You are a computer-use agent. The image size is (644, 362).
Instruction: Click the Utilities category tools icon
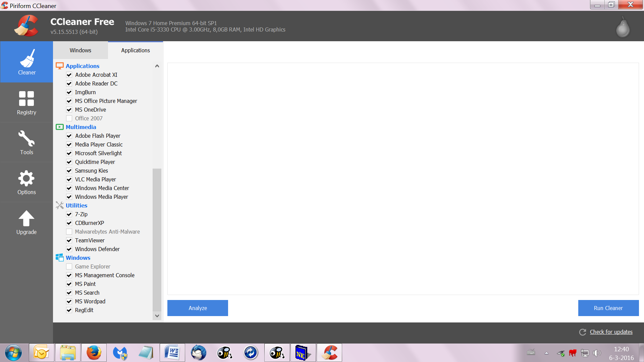(x=59, y=205)
